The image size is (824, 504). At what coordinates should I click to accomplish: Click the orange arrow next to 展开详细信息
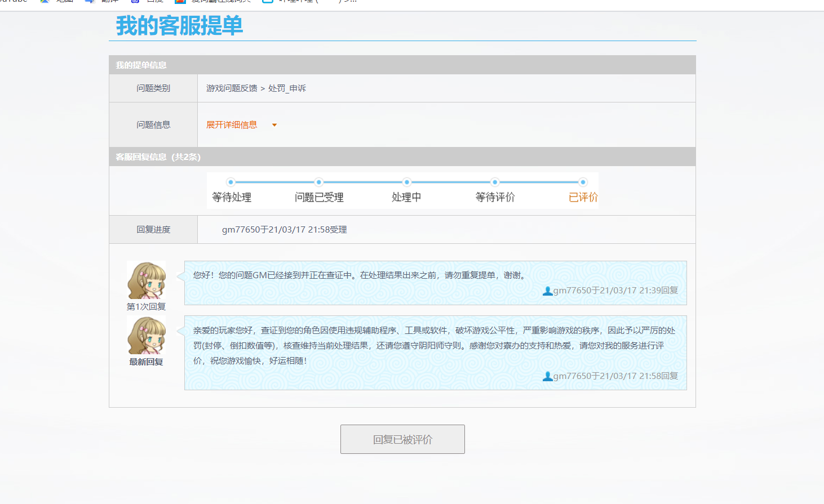(274, 125)
